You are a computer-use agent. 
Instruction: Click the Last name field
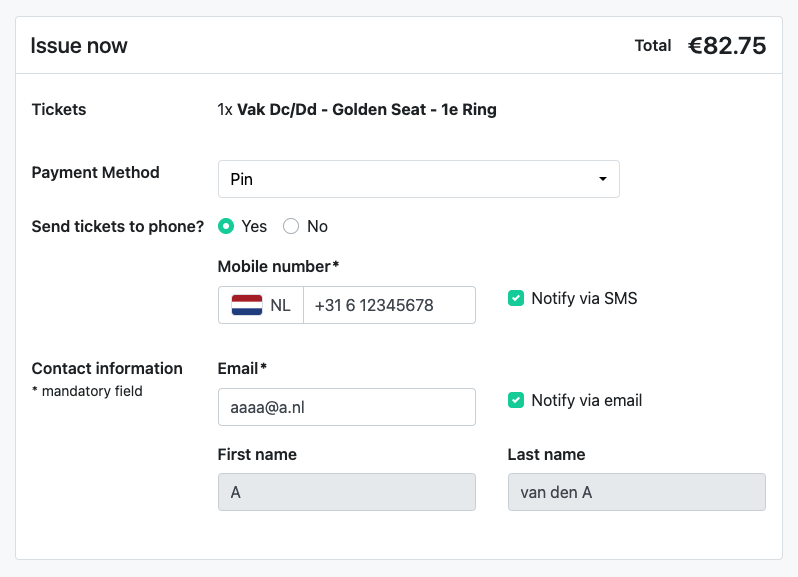(636, 492)
